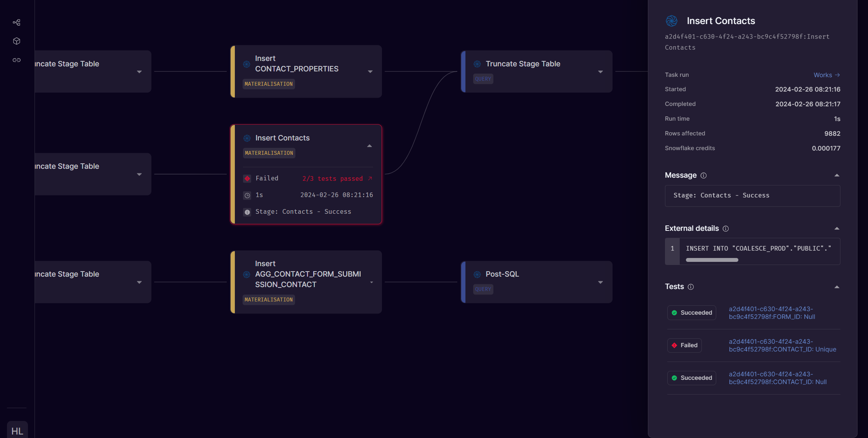Collapse the expanded Insert Contacts node details

370,145
